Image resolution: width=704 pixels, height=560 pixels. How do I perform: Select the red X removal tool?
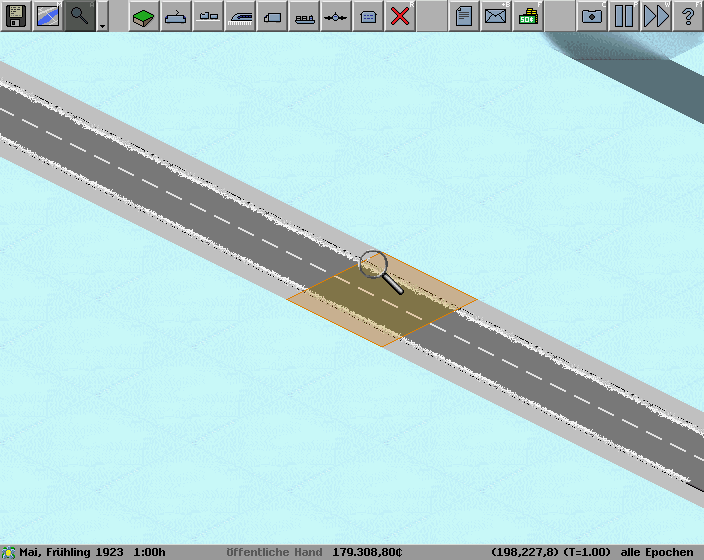click(x=400, y=16)
